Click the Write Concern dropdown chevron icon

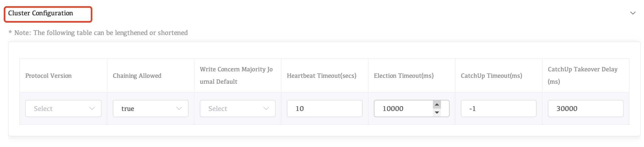tap(266, 108)
